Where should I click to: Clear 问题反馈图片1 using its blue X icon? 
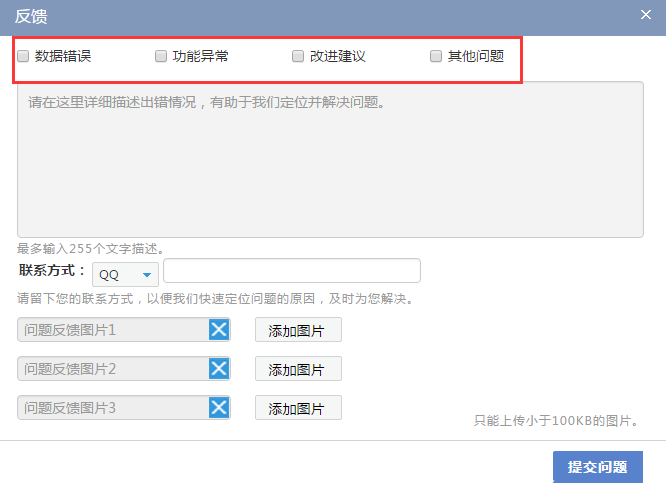(219, 330)
